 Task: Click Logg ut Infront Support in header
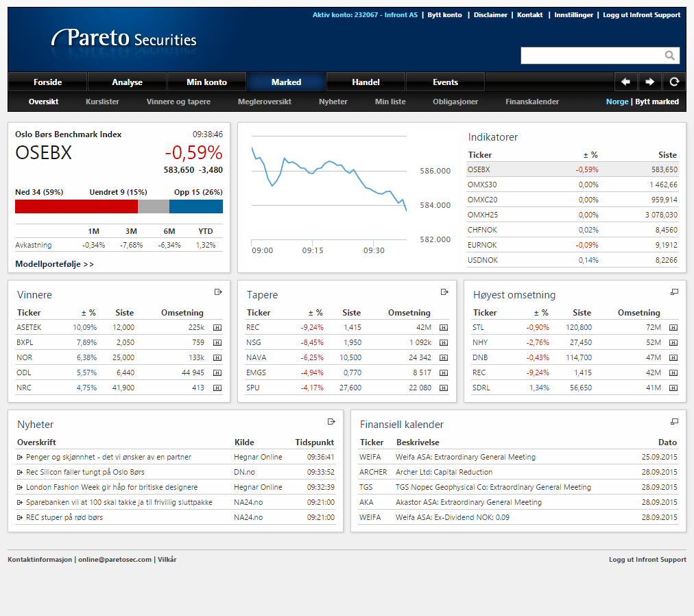[641, 14]
